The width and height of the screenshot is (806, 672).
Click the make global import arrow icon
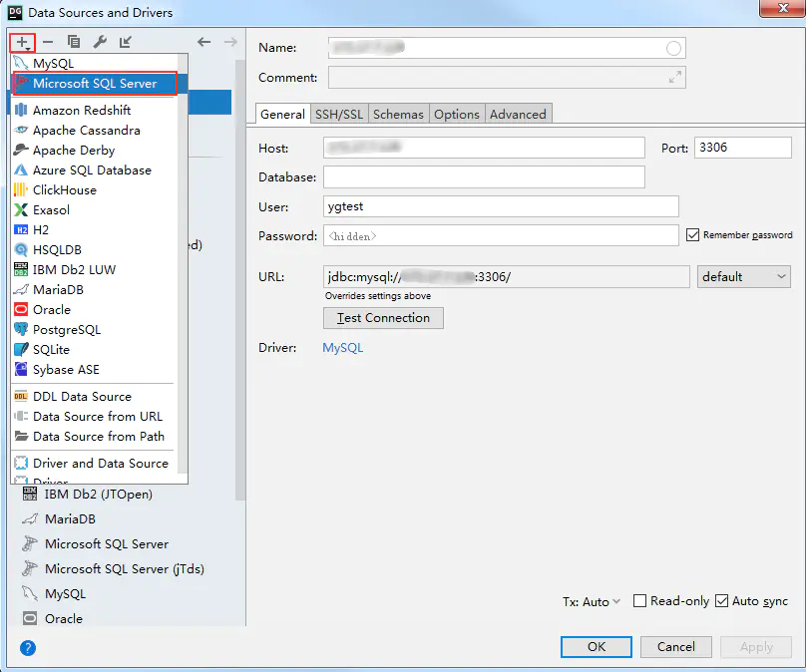pos(126,42)
